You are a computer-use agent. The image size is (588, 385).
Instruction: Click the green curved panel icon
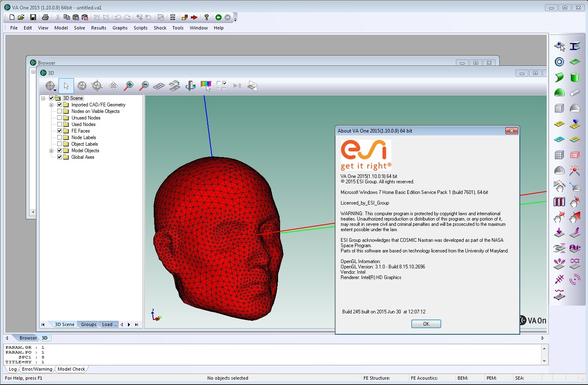point(559,77)
